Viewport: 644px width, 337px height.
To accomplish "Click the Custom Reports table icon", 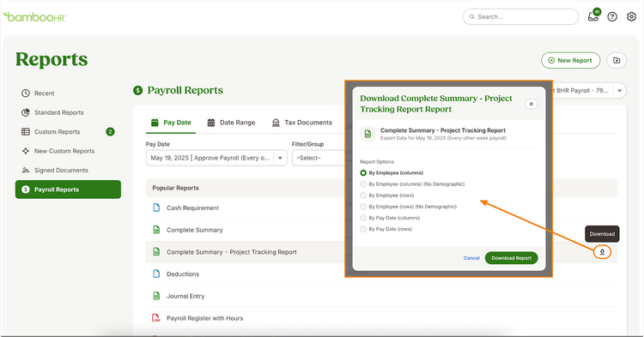I will click(x=26, y=131).
